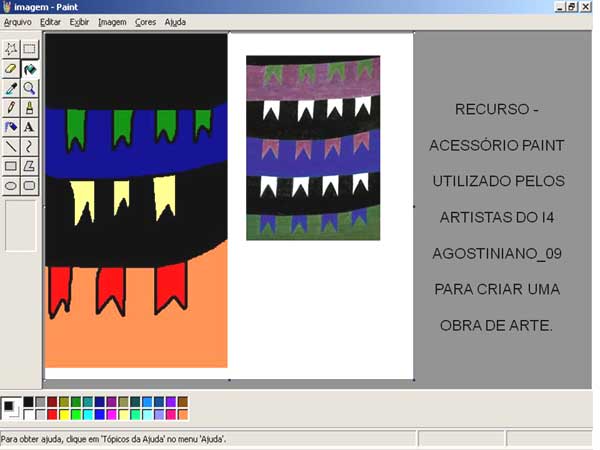Pick the dark red (maroon) swatch
The height and width of the screenshot is (450, 600).
(x=52, y=402)
